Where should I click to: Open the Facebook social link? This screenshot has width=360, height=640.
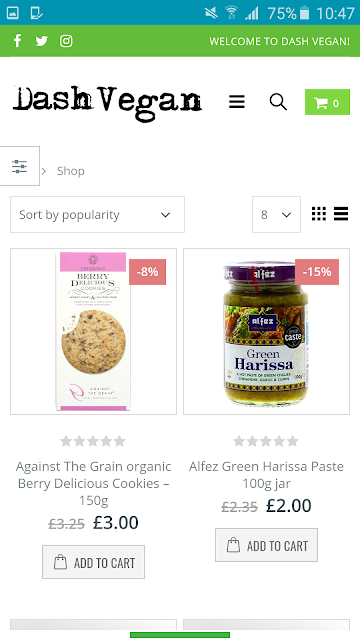17,41
